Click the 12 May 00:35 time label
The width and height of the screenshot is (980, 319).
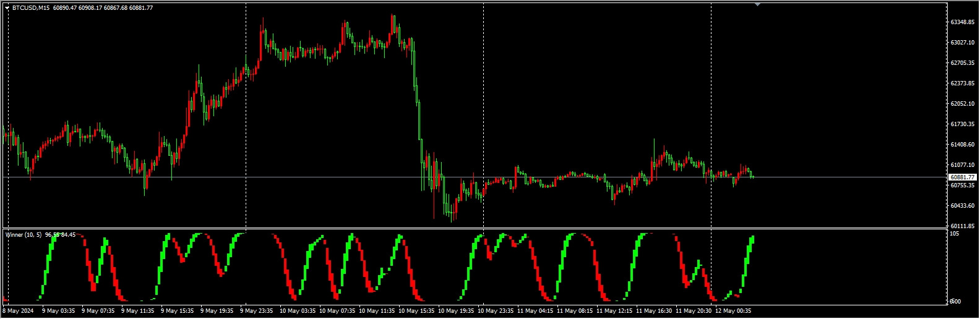click(733, 311)
